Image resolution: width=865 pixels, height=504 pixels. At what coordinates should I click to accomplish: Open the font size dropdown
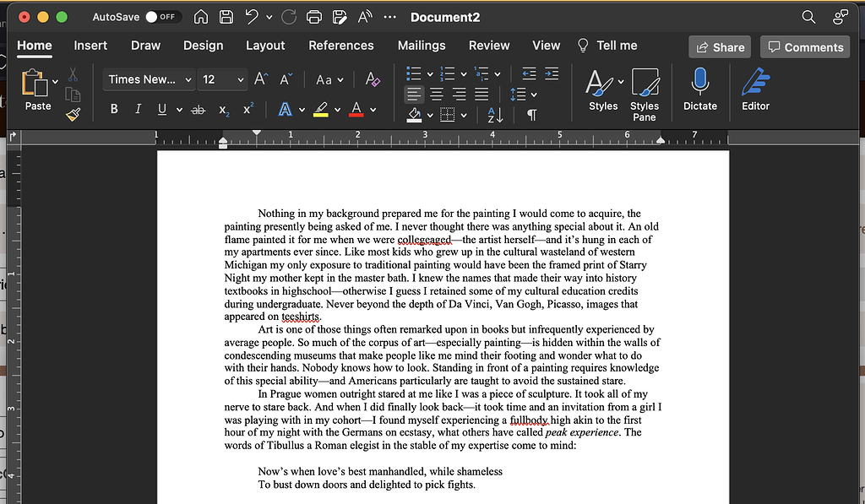click(241, 80)
